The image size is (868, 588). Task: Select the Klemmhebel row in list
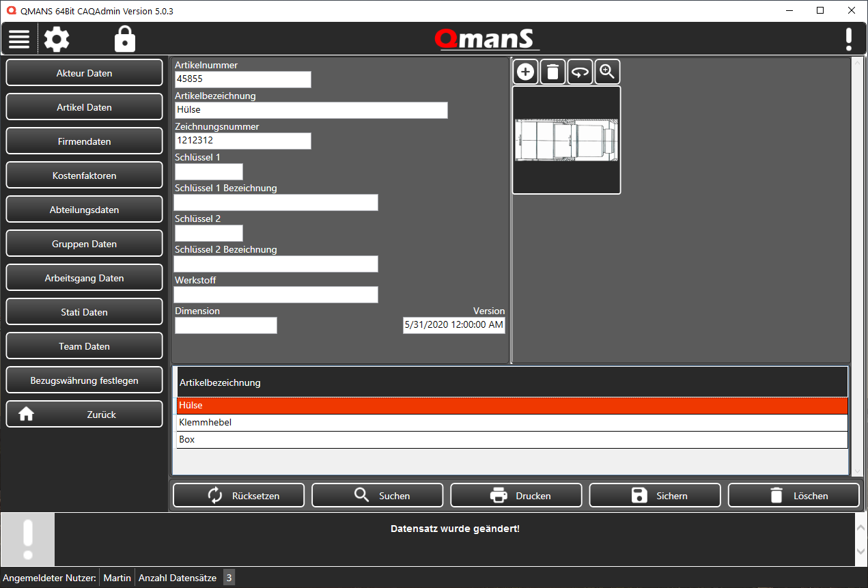pyautogui.click(x=512, y=423)
